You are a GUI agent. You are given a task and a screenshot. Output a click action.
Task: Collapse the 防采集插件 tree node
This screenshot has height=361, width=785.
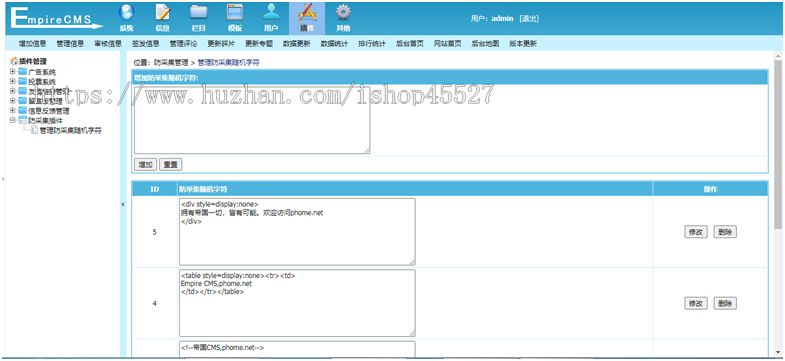(13, 120)
